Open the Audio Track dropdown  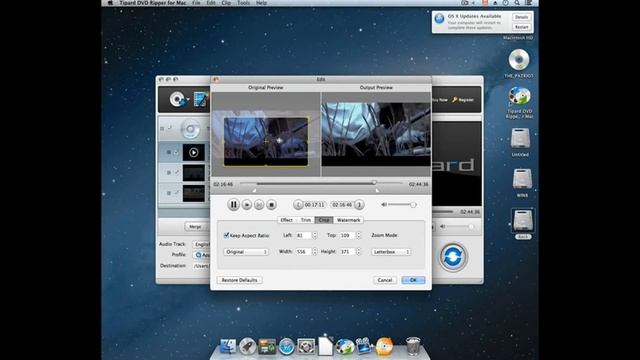tap(202, 244)
